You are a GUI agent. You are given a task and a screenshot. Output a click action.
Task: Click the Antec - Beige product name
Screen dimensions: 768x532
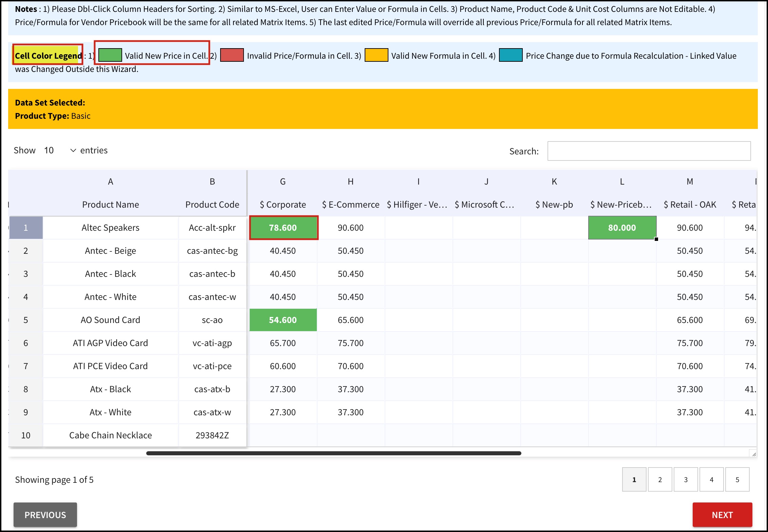coord(111,251)
